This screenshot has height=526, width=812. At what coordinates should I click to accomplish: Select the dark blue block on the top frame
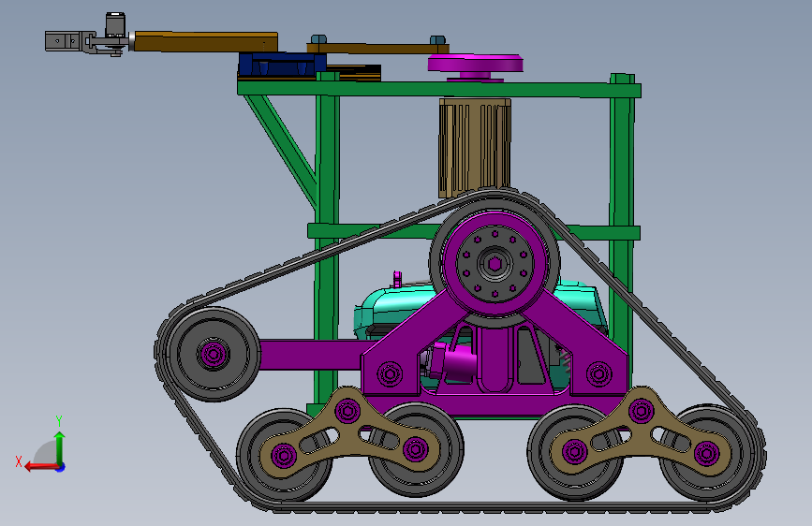click(282, 65)
